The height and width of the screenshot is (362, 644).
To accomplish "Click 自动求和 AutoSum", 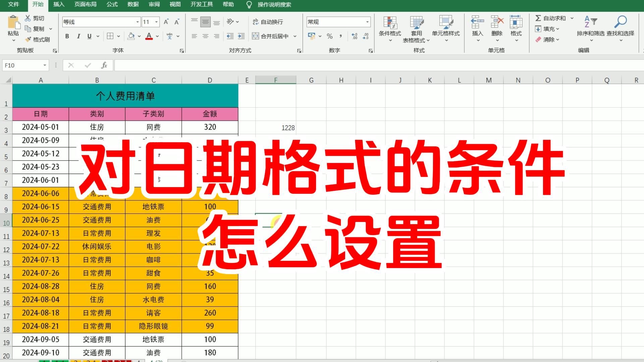I will [550, 18].
